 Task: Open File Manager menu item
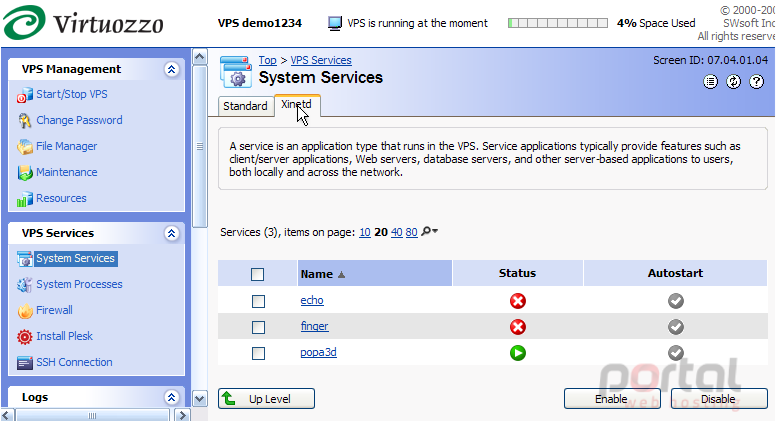[67, 146]
